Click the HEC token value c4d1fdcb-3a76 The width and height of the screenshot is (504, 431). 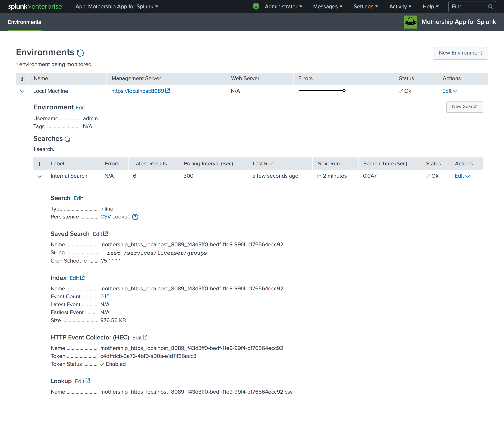pyautogui.click(x=148, y=356)
